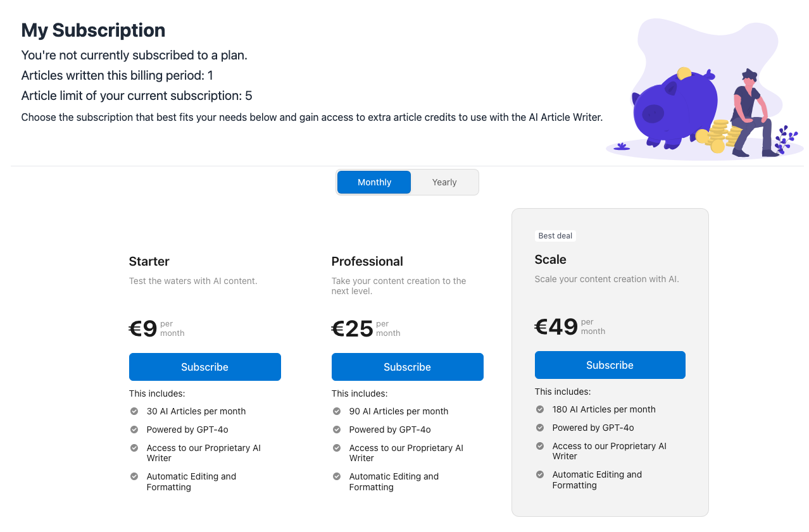
Task: Click Starter plan's Automatic Editing checkmark icon
Action: [x=134, y=476]
